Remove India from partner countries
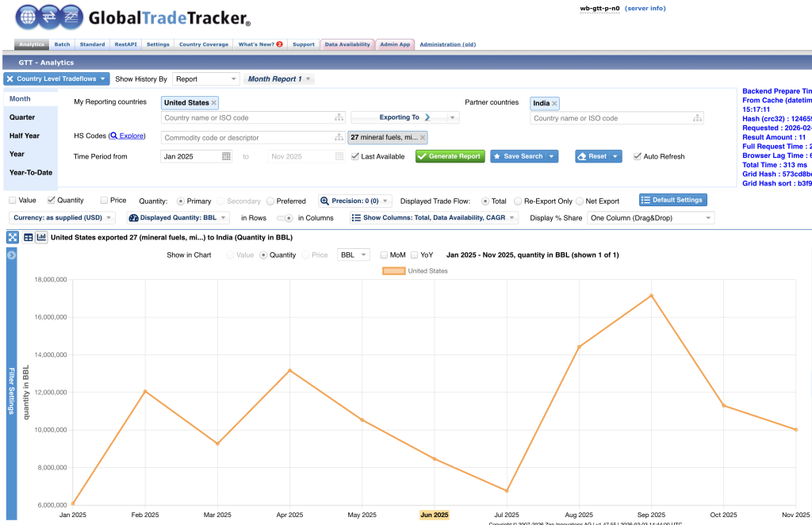The width and height of the screenshot is (812, 525). (555, 103)
